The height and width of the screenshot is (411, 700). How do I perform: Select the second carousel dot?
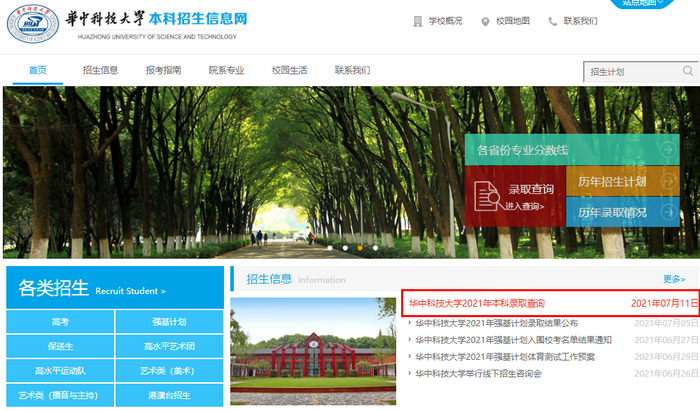point(345,248)
